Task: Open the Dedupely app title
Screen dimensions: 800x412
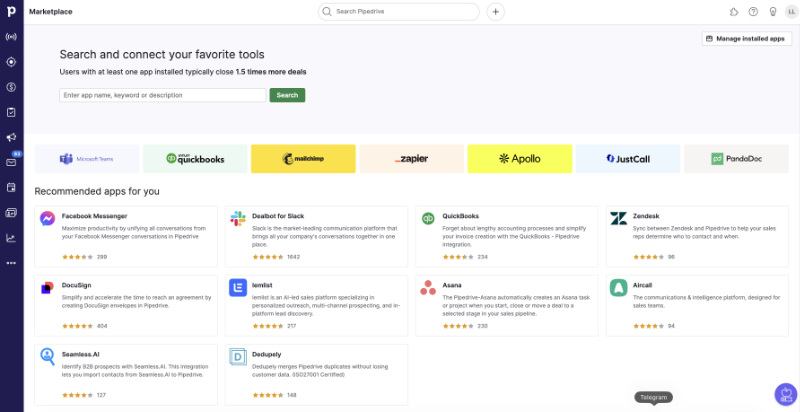Action: [267, 354]
